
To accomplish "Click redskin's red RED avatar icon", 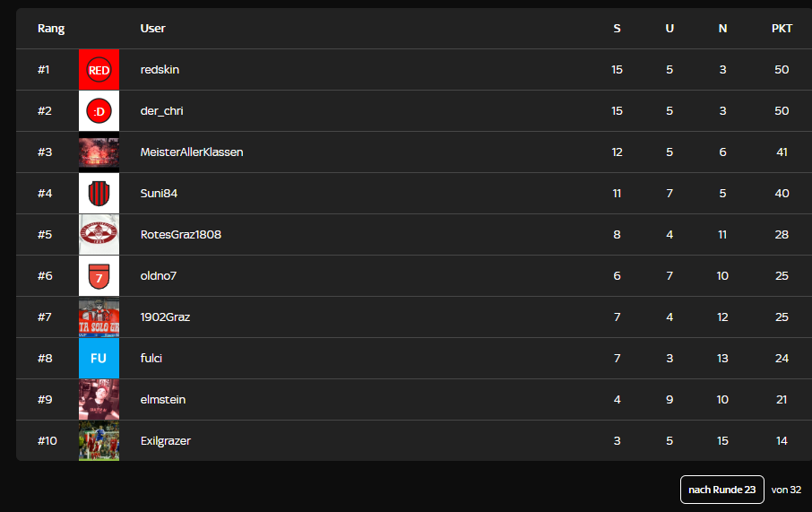I will 99,70.
